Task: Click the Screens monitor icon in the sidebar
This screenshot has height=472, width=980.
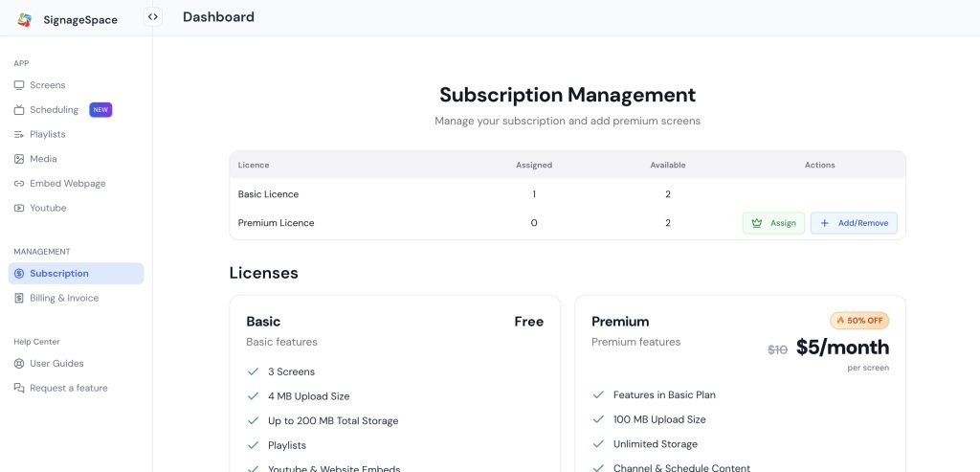Action: coord(19,85)
